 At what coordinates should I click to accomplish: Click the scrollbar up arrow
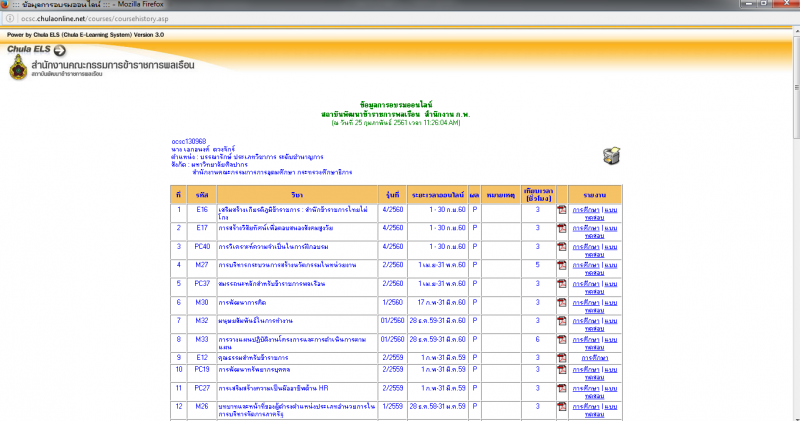point(796,32)
